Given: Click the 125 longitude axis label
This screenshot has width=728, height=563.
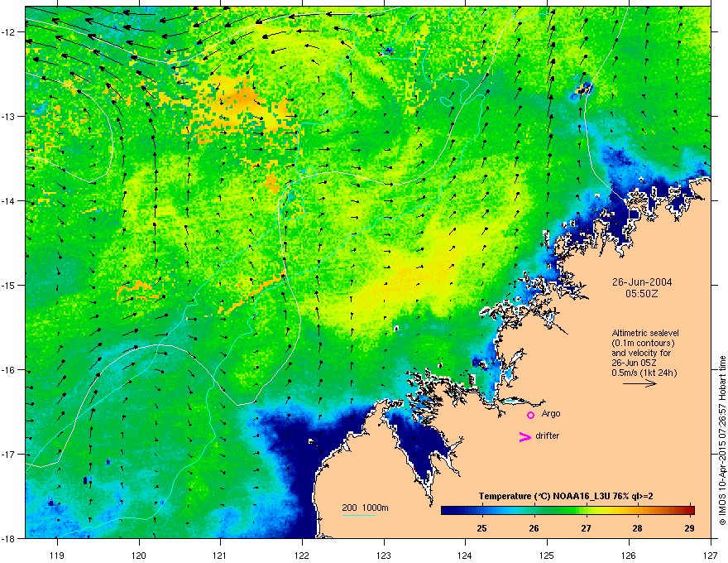Looking at the screenshot, I should (547, 555).
